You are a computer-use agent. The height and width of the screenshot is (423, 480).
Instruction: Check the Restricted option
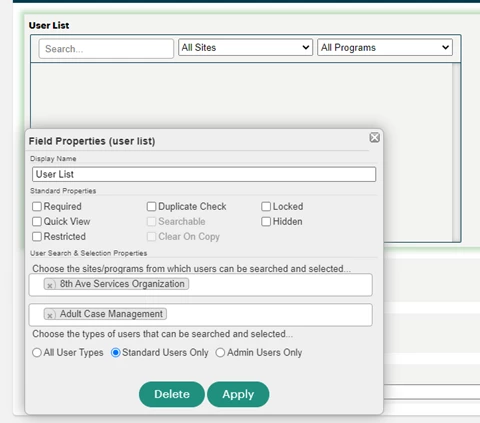coord(37,237)
